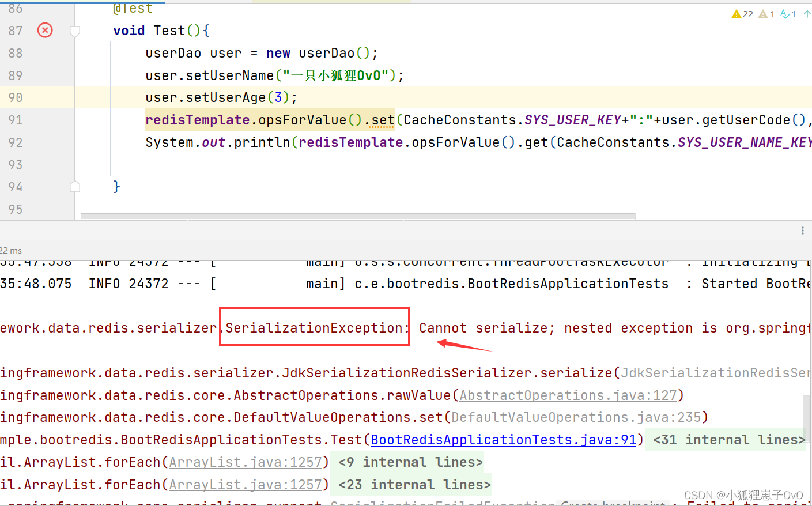Image resolution: width=812 pixels, height=506 pixels.
Task: Click the underlined set method call on line 91
Action: [383, 120]
